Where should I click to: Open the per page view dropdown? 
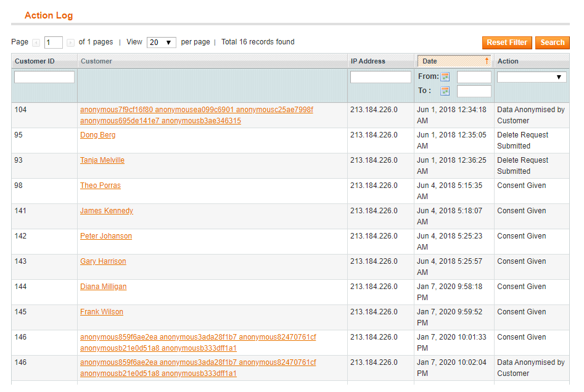click(x=161, y=43)
